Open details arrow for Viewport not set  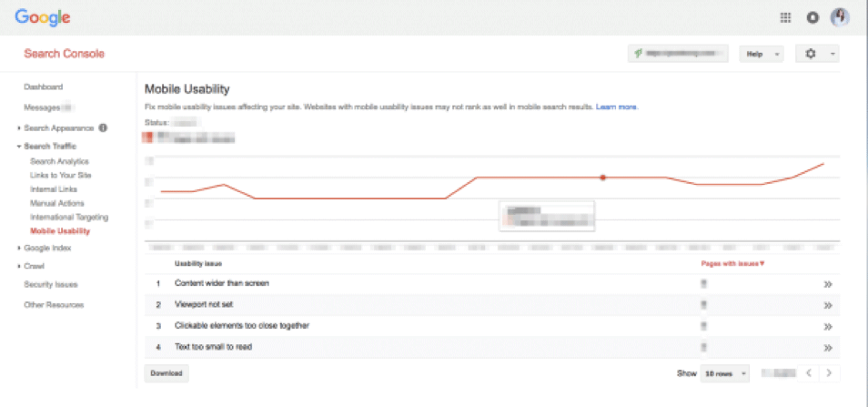pyautogui.click(x=828, y=305)
